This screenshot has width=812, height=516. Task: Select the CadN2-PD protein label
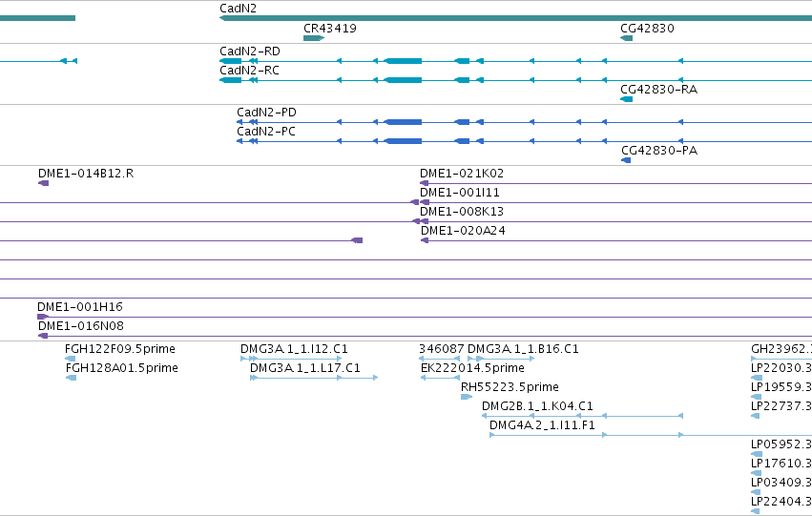click(267, 113)
